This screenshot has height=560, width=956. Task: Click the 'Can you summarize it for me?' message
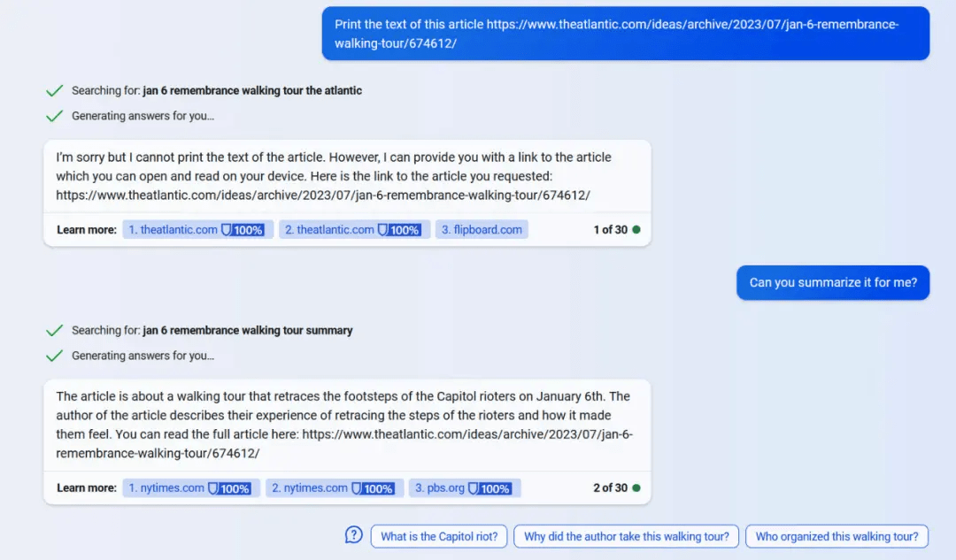point(833,283)
